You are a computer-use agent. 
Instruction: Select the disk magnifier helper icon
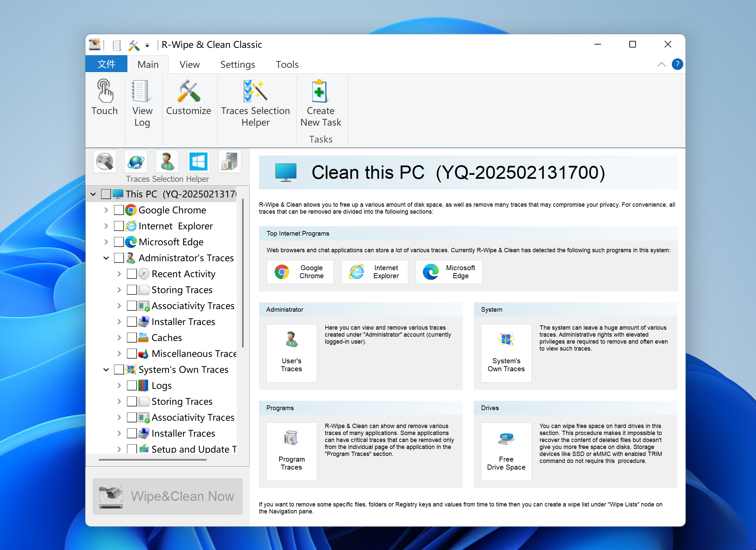tap(105, 162)
